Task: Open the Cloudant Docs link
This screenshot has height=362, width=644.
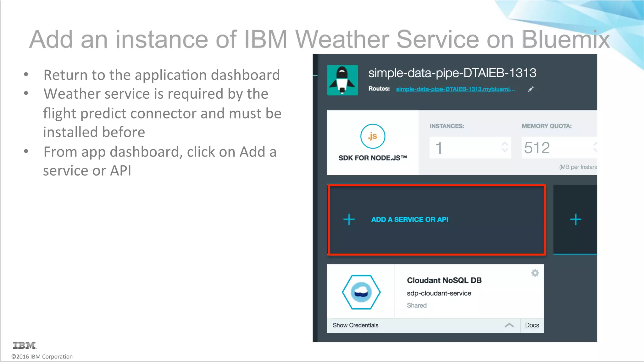Action: 532,326
